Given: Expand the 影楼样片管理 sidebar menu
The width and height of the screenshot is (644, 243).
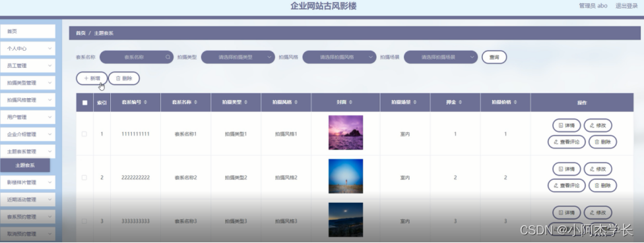Looking at the screenshot, I should [28, 182].
